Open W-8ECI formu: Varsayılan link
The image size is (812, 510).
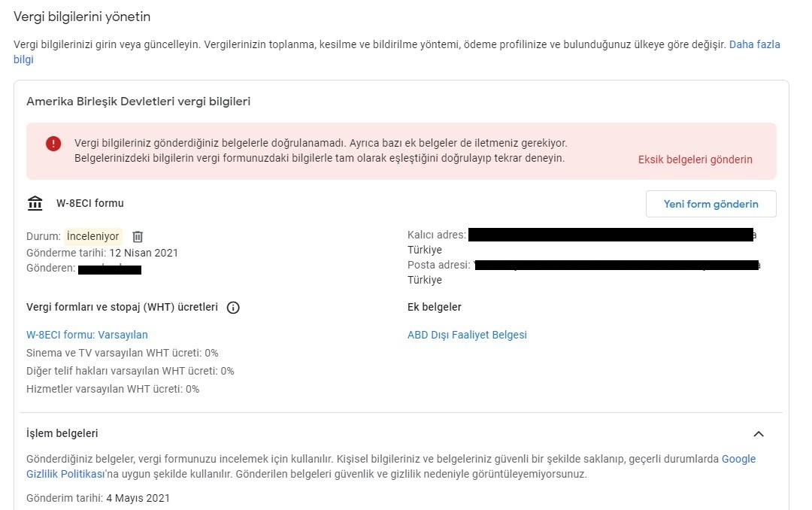coord(87,335)
